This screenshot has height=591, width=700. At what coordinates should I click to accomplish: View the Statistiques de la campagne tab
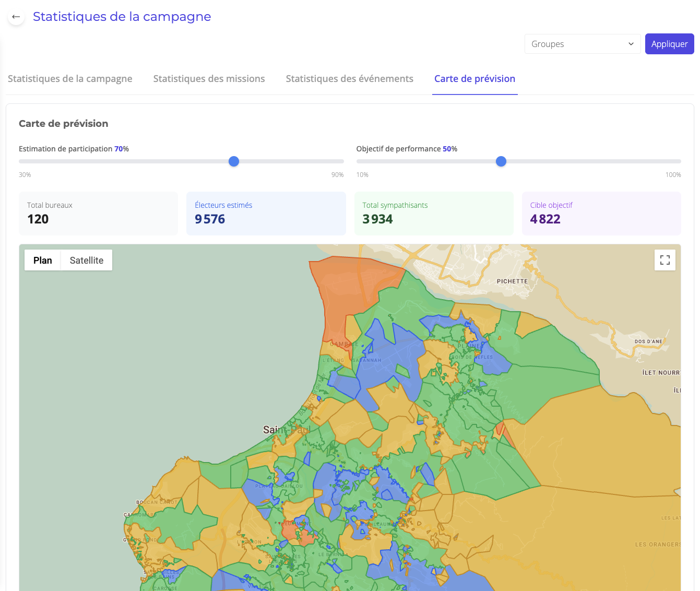click(70, 78)
